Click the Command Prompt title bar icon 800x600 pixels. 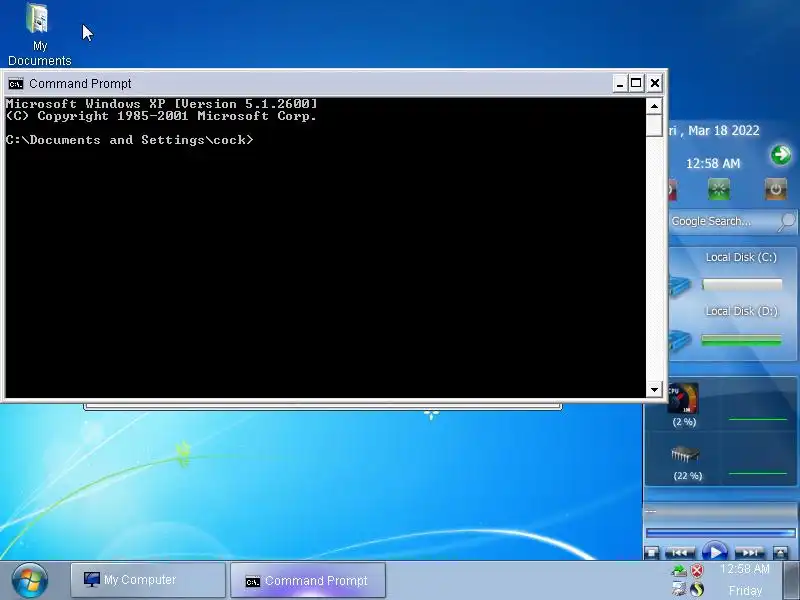pyautogui.click(x=16, y=83)
